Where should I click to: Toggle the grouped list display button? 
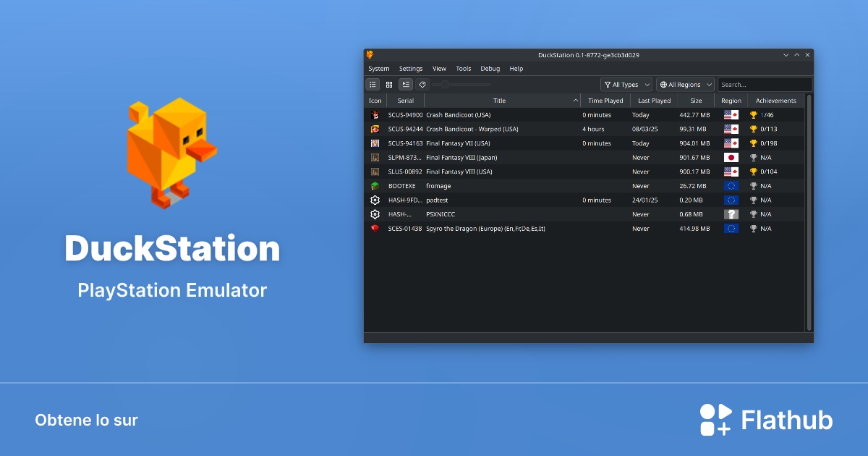point(406,84)
